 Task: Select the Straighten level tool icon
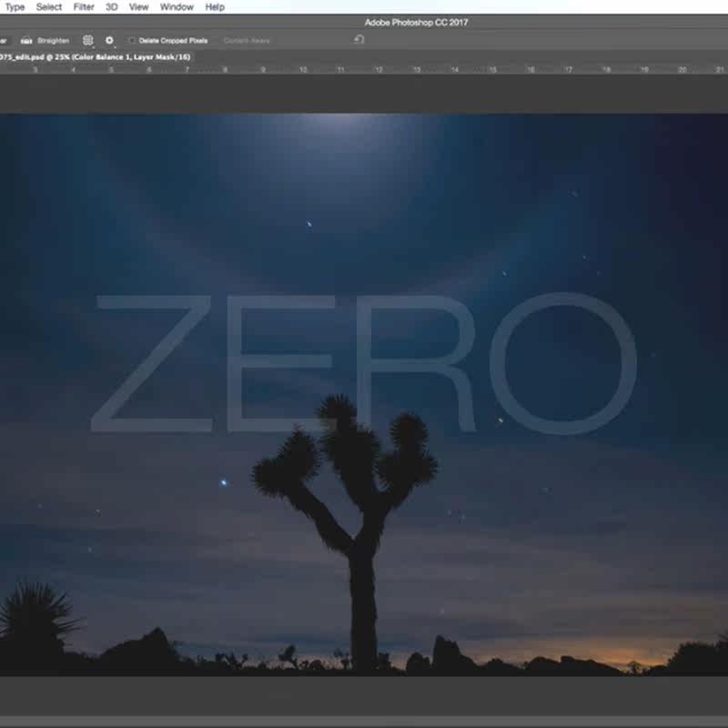pos(27,40)
